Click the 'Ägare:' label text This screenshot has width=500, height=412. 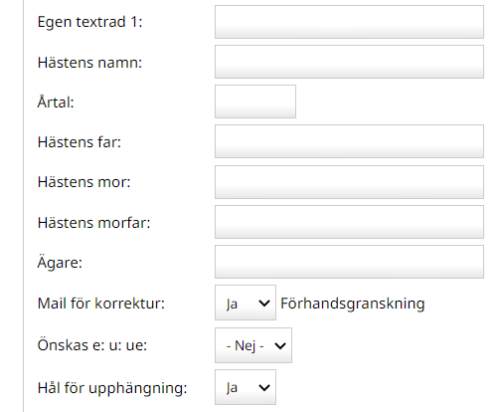(x=60, y=263)
